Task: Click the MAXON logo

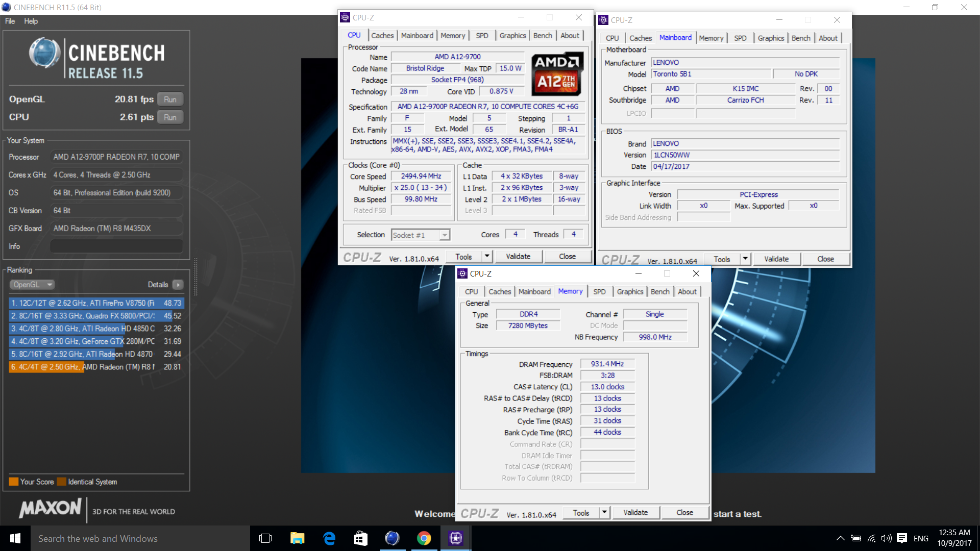Action: coord(51,508)
